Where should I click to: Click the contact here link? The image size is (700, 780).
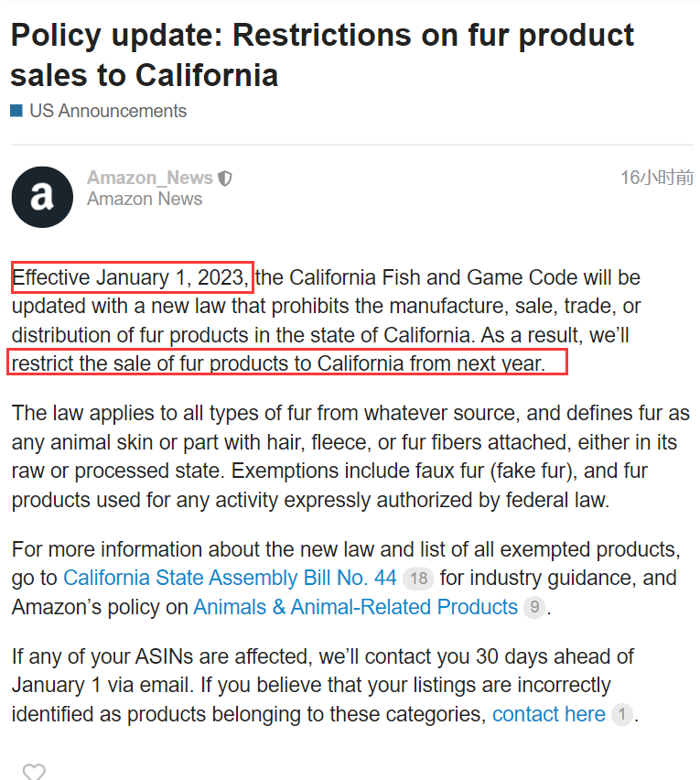point(549,714)
